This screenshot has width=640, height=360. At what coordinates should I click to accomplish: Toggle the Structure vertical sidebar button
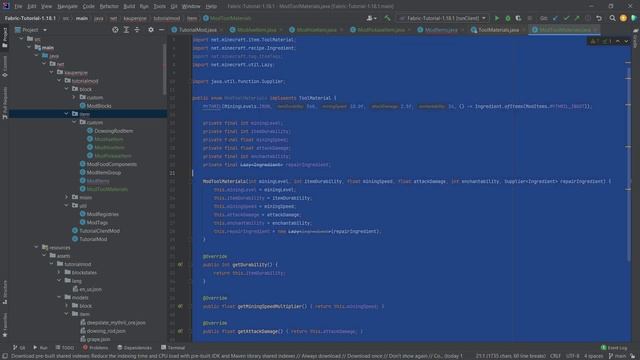4,292
